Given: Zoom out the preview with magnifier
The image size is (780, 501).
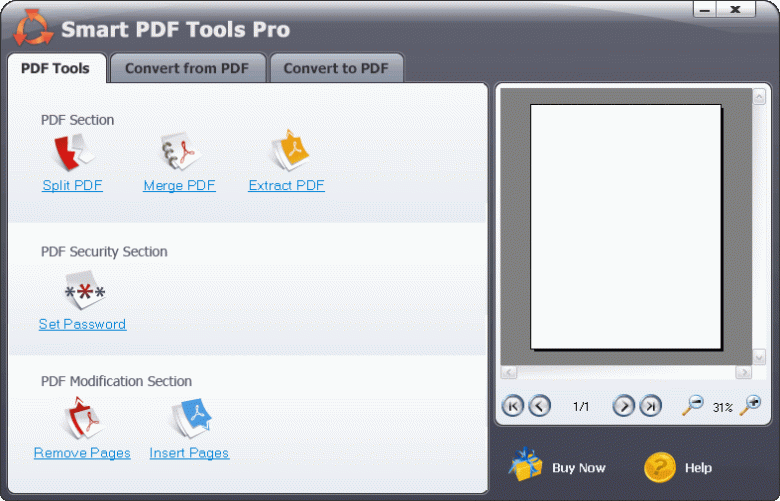Looking at the screenshot, I should tap(692, 405).
